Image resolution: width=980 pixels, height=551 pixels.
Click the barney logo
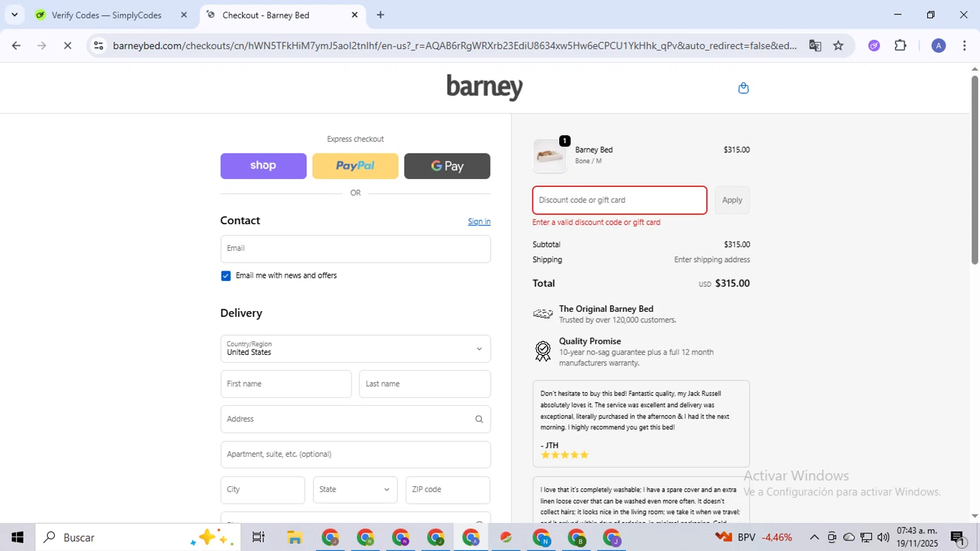tap(485, 87)
